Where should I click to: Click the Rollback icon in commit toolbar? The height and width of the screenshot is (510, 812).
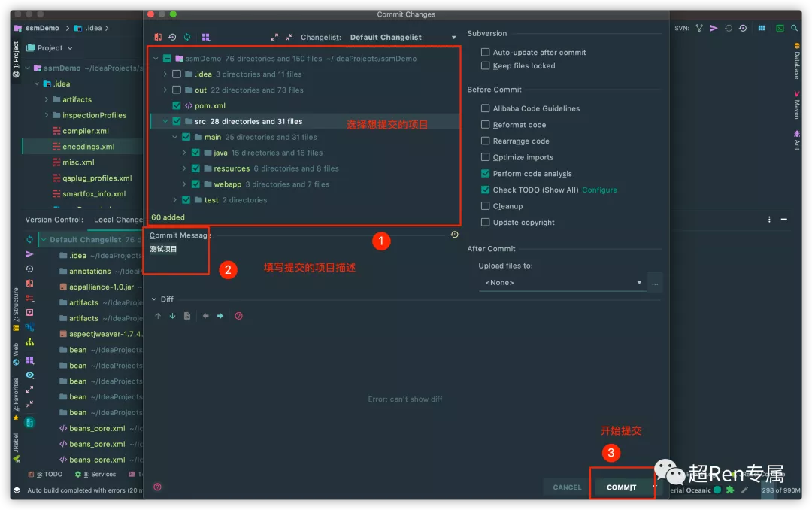pyautogui.click(x=172, y=38)
